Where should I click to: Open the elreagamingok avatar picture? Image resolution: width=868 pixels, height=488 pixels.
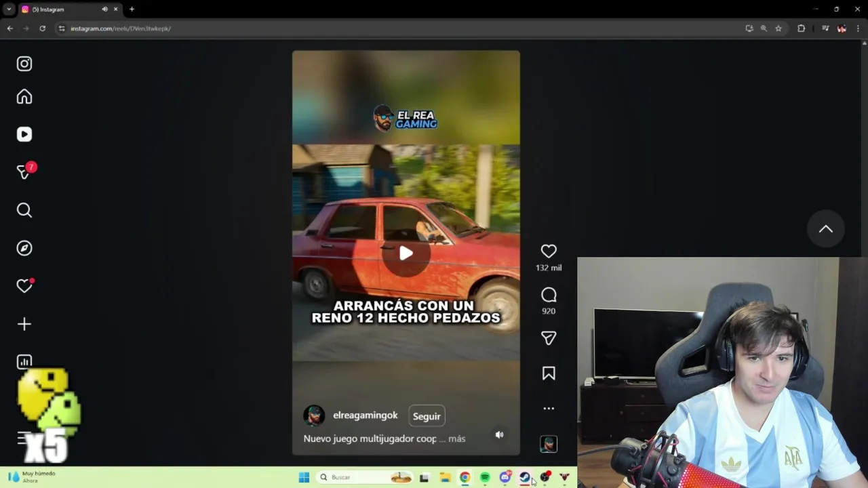click(x=314, y=415)
